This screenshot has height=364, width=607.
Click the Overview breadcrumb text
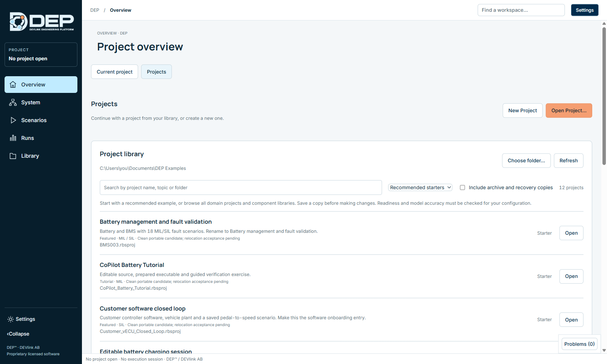tap(121, 10)
